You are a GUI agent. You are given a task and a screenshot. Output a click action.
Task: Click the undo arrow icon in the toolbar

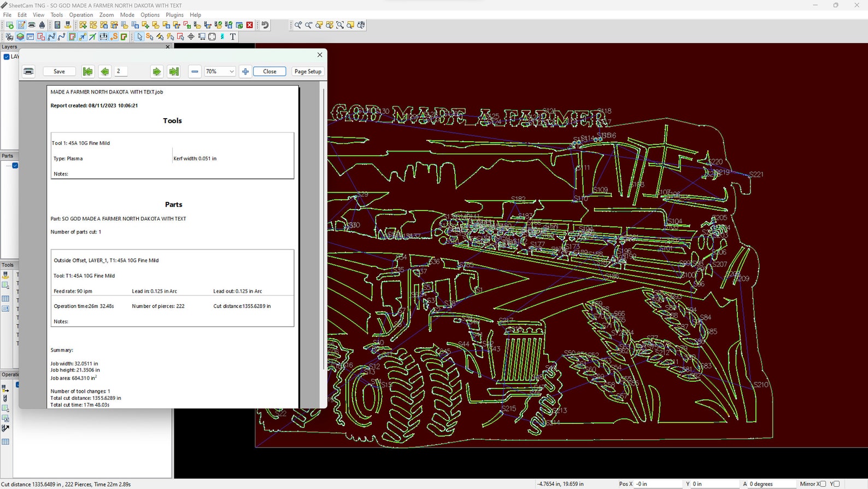[265, 25]
